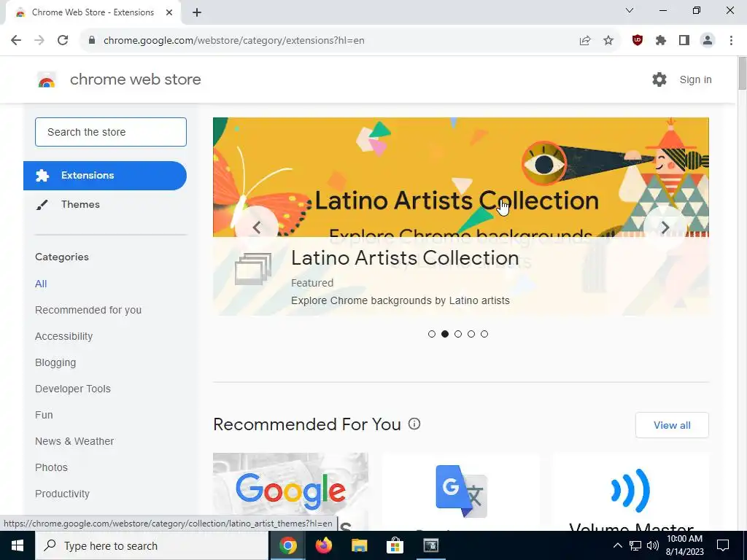Open the volume speaker tray icon
This screenshot has width=747, height=560.
[653, 545]
